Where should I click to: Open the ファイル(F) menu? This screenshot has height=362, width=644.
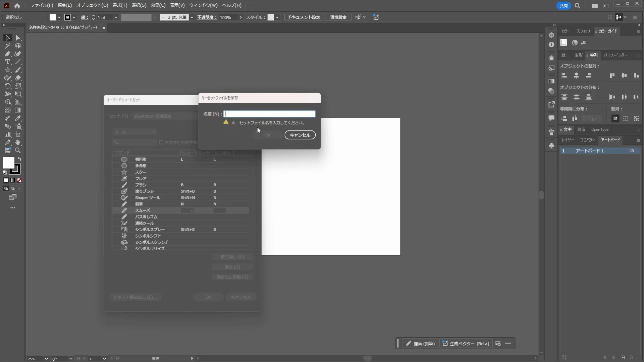42,5
